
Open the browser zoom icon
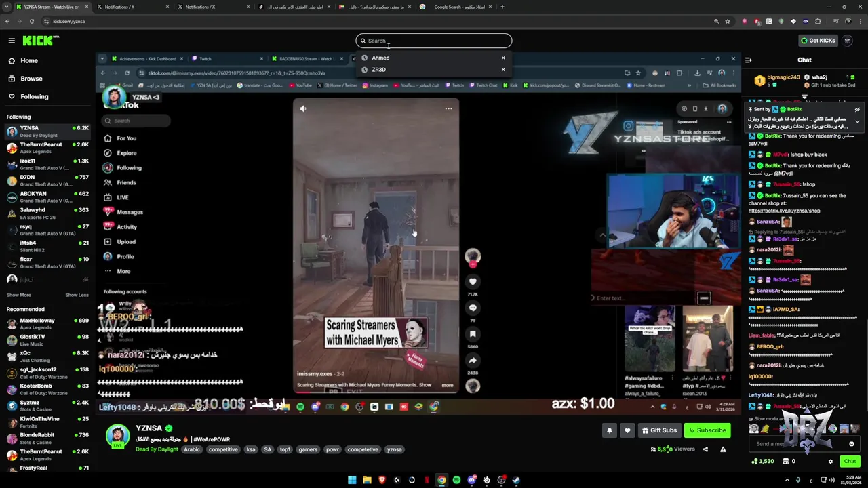(716, 21)
